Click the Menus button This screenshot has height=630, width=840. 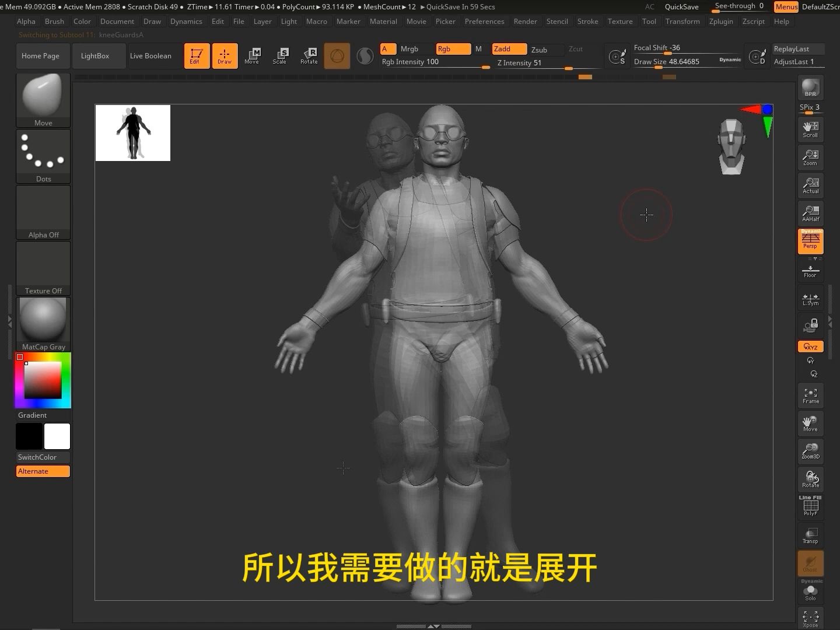click(786, 7)
